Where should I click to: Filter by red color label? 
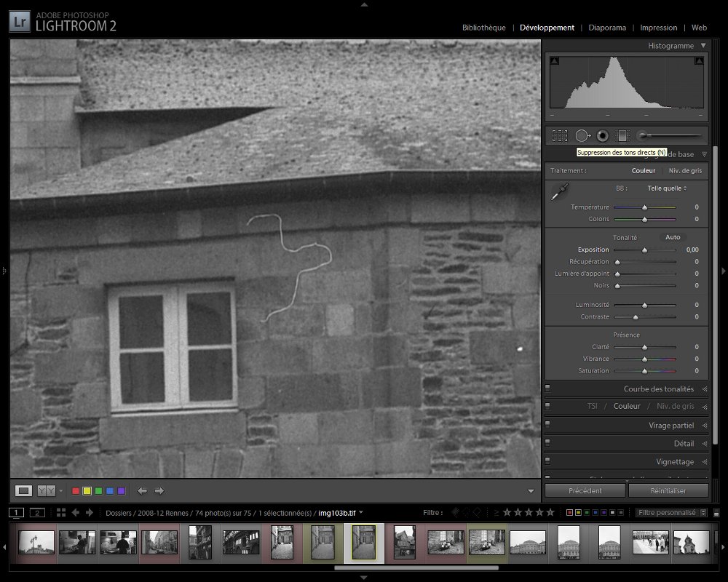(x=569, y=512)
